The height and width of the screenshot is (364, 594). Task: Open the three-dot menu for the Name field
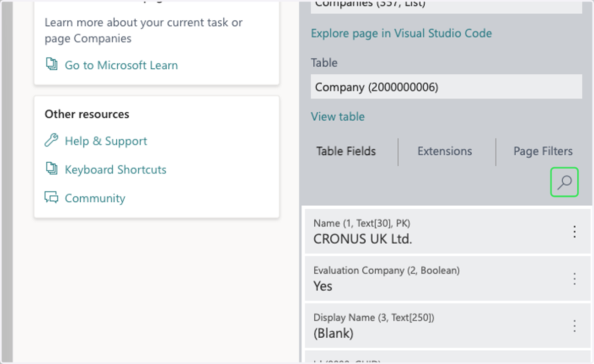pyautogui.click(x=574, y=231)
